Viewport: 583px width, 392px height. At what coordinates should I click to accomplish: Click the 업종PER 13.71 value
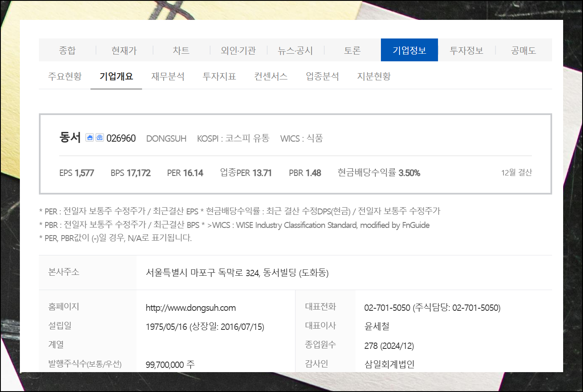click(x=246, y=173)
